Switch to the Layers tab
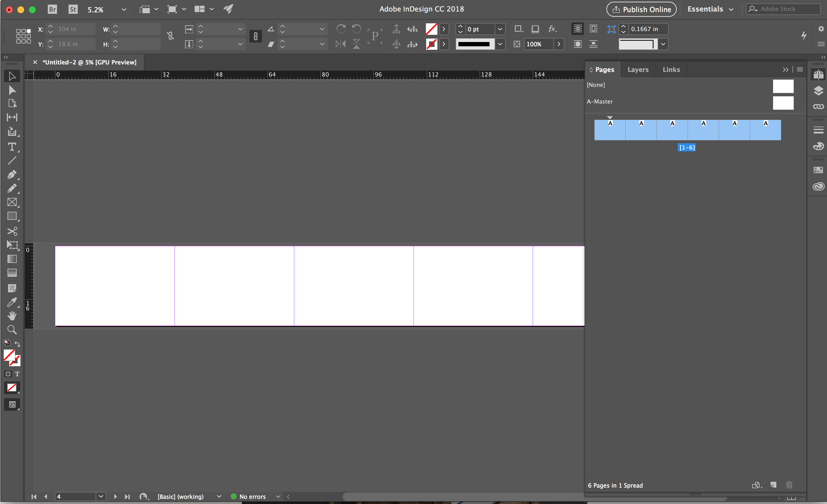The height and width of the screenshot is (504, 827). (638, 69)
